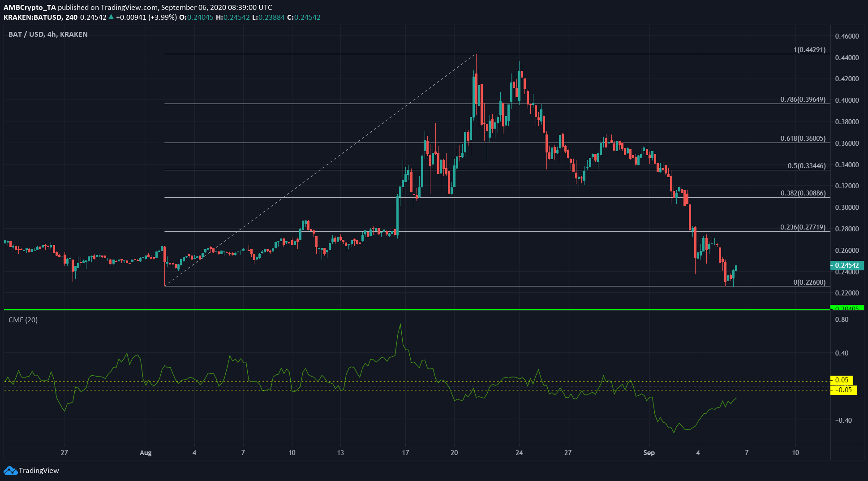The width and height of the screenshot is (868, 481).
Task: Click the 0.46000 price axis label
Action: tap(847, 36)
